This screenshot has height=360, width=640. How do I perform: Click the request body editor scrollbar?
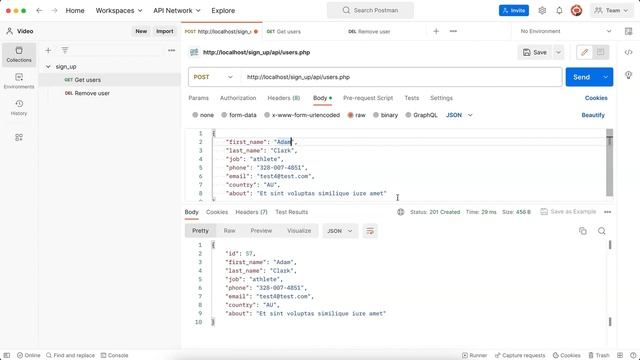point(609,163)
